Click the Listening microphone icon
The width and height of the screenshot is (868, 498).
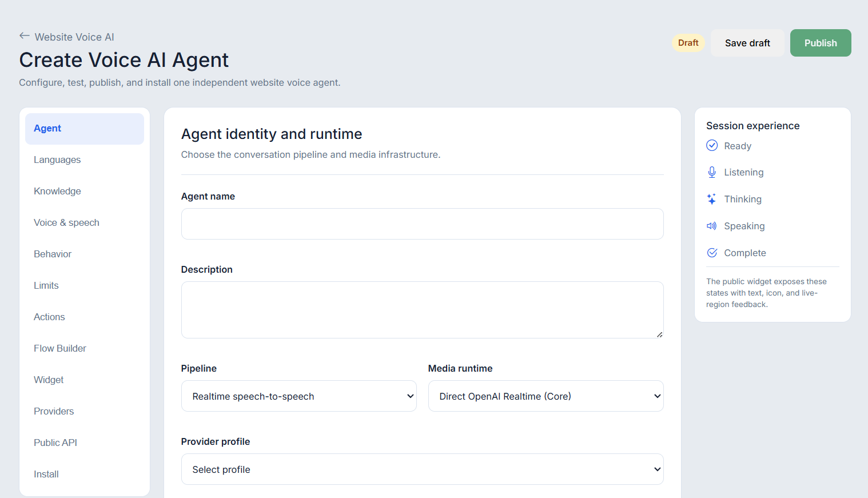tap(712, 172)
